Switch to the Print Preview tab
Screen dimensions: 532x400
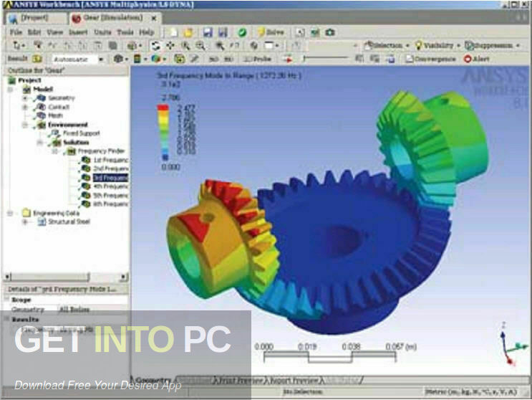coord(240,381)
